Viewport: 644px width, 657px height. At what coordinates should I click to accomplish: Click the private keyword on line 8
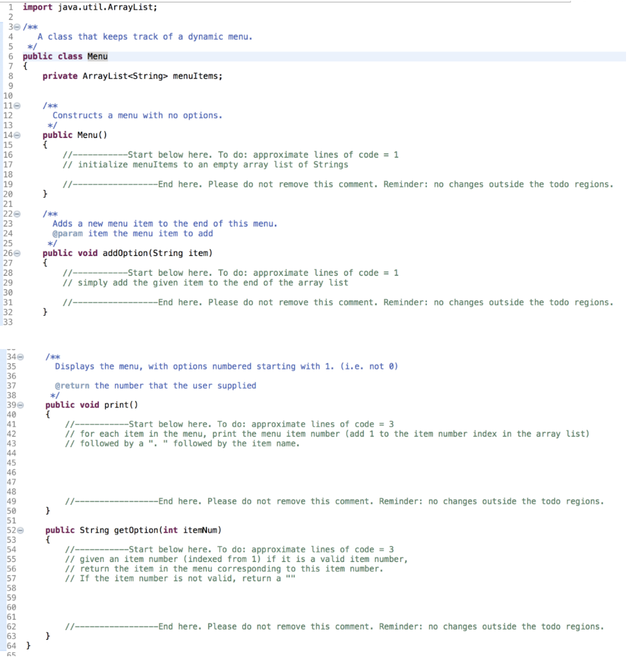[60, 76]
